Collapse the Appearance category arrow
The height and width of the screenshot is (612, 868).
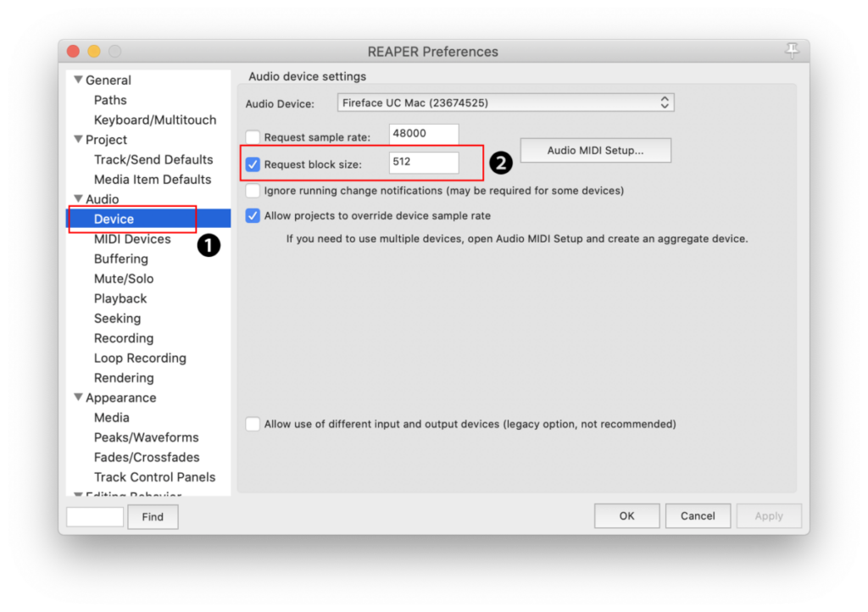click(79, 398)
